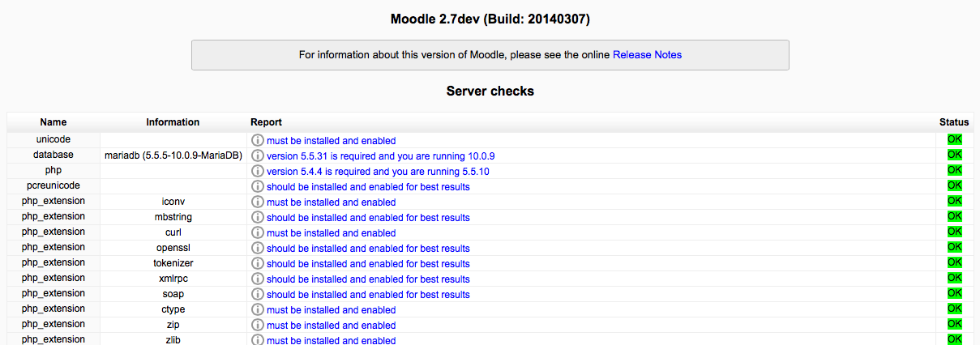This screenshot has height=345, width=980.
Task: Click the info icon in the database row
Action: click(x=258, y=156)
